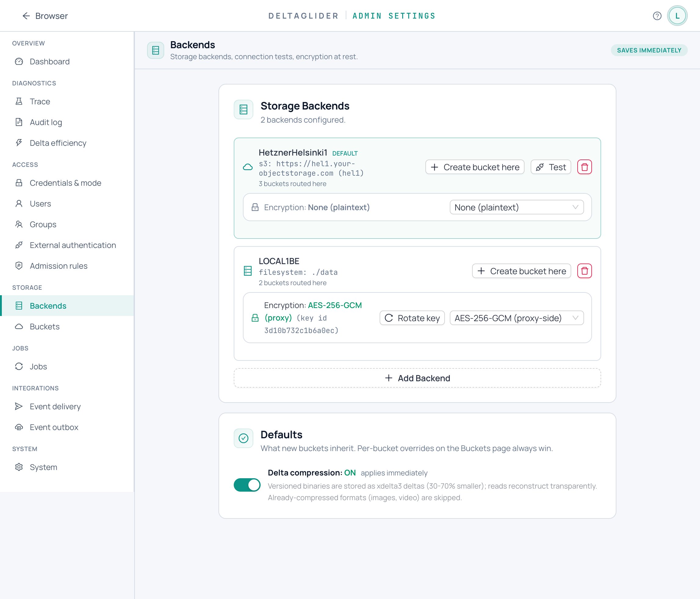This screenshot has height=599, width=700.
Task: Click the 'filesystem: ./data' path text
Action: tap(298, 272)
